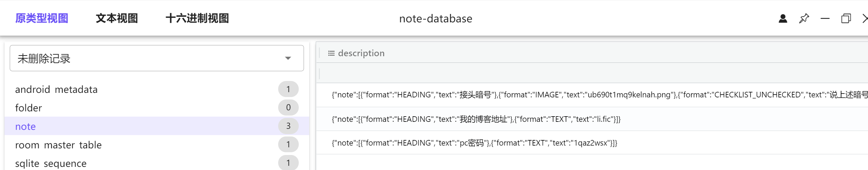
Task: Select the 我的博客地址 note record row
Action: 476,119
